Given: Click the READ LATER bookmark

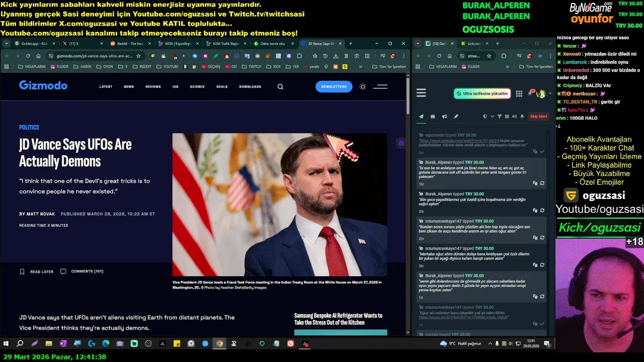Looking at the screenshot, I should tap(36, 271).
